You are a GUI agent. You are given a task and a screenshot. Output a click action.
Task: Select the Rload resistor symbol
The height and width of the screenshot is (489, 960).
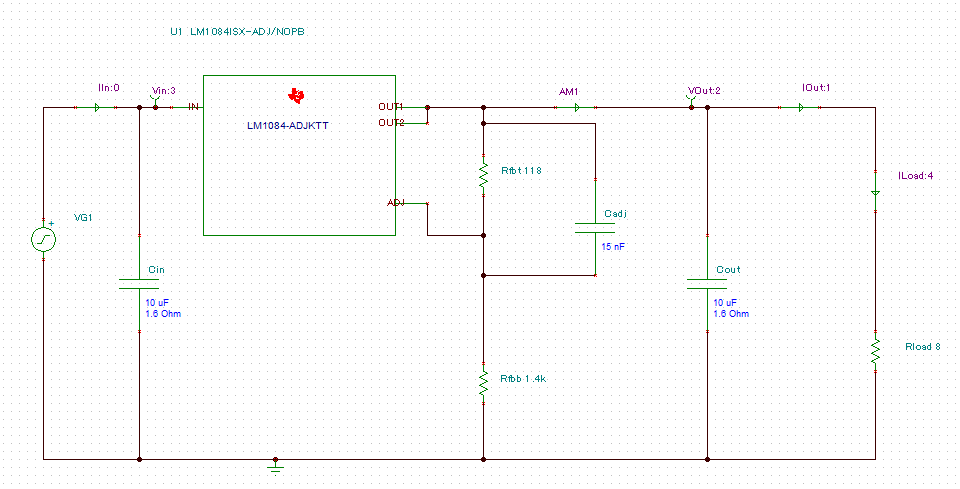point(875,353)
